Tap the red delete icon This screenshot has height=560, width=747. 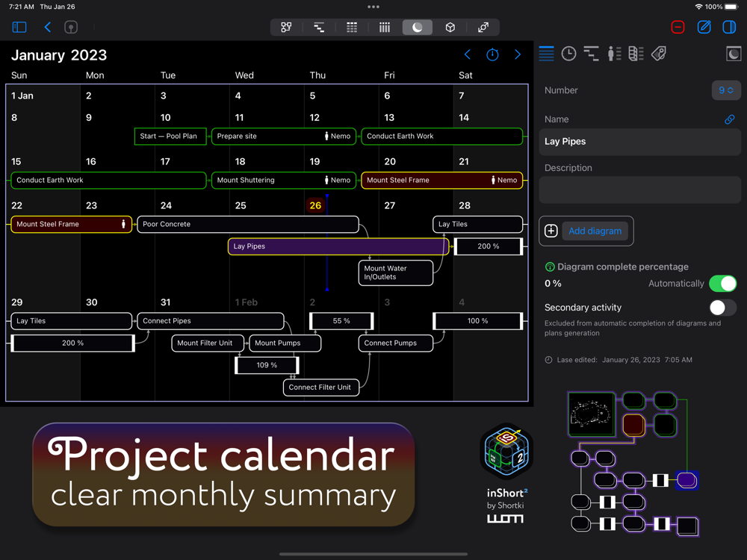[678, 27]
